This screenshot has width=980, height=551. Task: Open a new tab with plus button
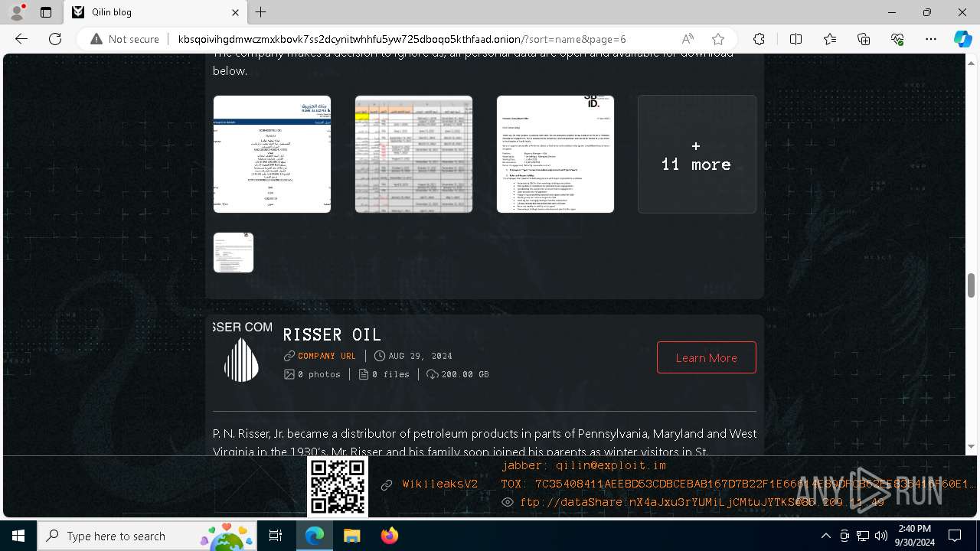pyautogui.click(x=261, y=12)
